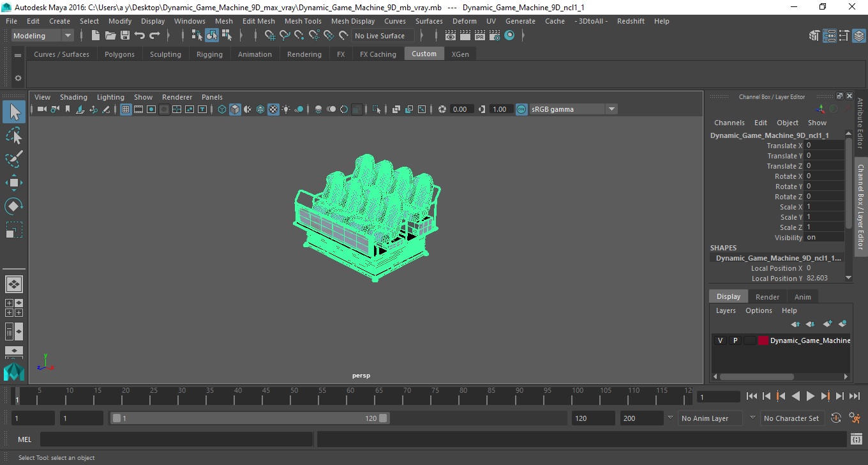The image size is (868, 465).
Task: Create layer from selected objects icon
Action: 842,324
